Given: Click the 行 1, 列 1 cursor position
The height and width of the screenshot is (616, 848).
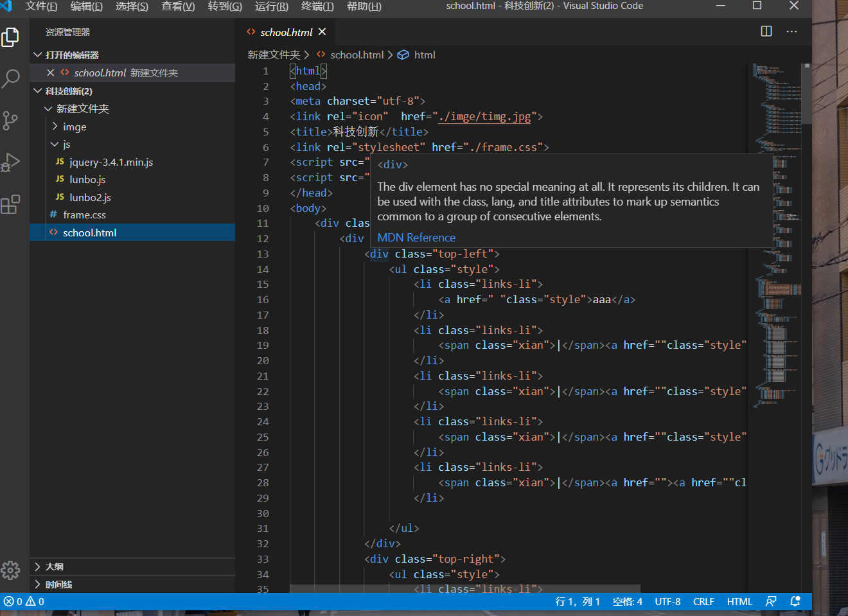Looking at the screenshot, I should coord(578,602).
